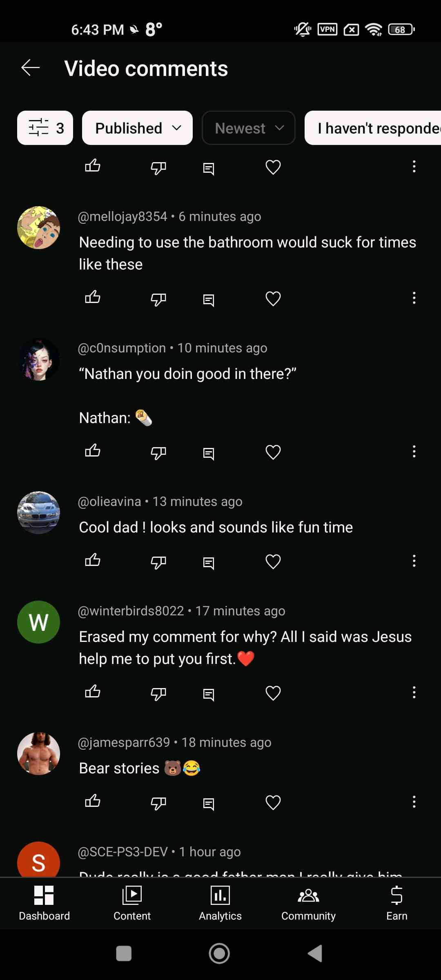The width and height of the screenshot is (441, 980).
Task: Go back using the top-left arrow
Action: (x=31, y=68)
